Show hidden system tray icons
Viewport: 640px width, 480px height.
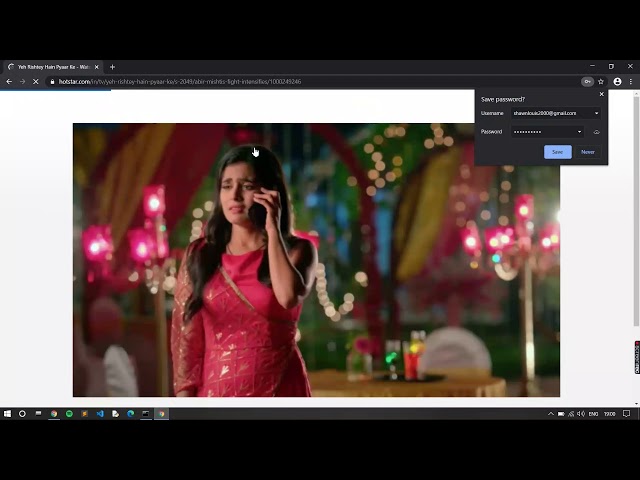[551, 413]
